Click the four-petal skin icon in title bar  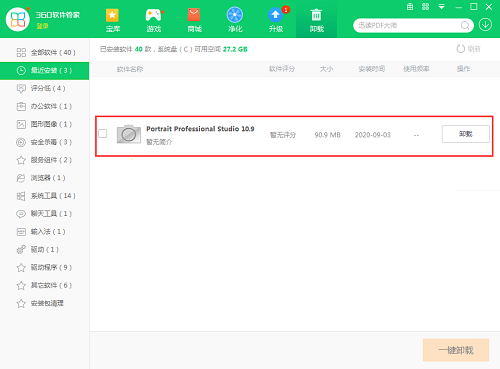[426, 7]
